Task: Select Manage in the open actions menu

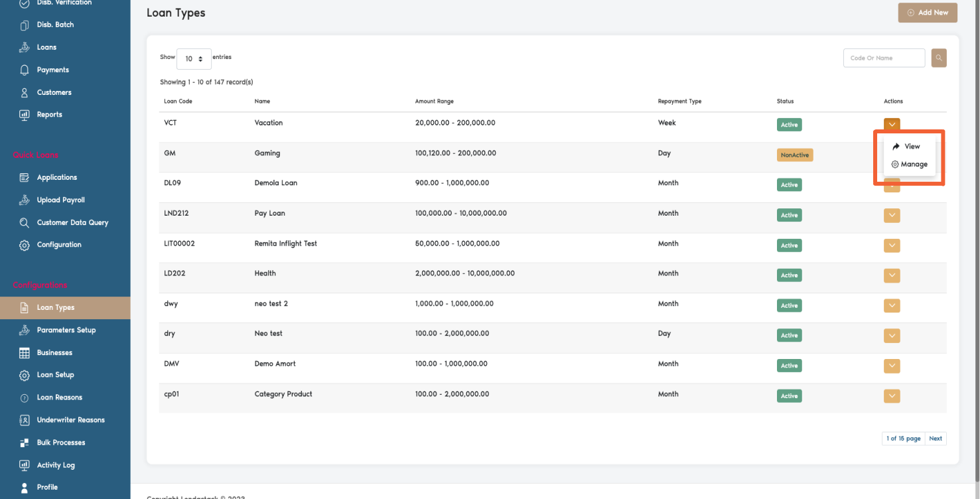Action: coord(910,164)
